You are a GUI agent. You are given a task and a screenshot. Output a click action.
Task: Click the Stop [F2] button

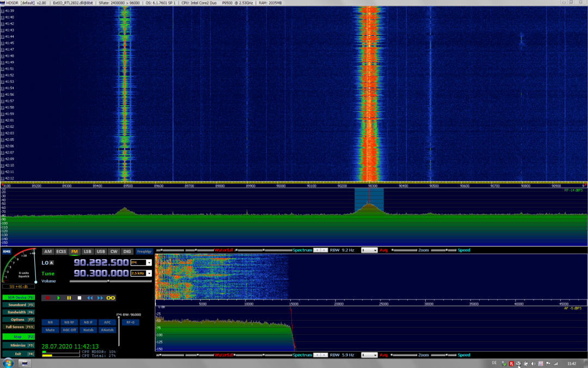(20, 337)
